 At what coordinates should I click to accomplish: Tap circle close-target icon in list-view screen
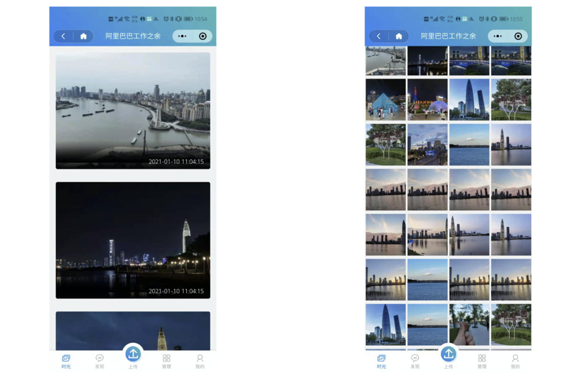click(203, 36)
